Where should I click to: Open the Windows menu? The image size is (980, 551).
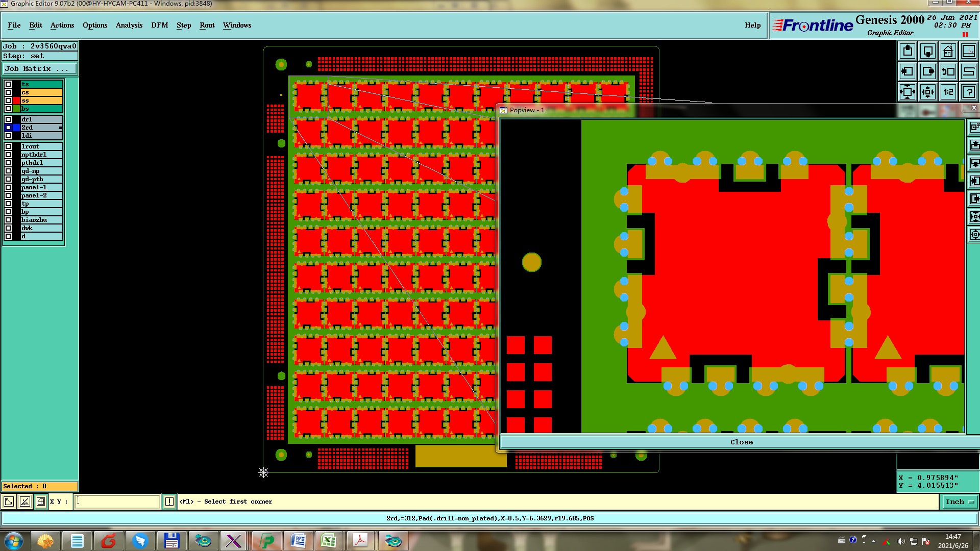[x=237, y=25]
